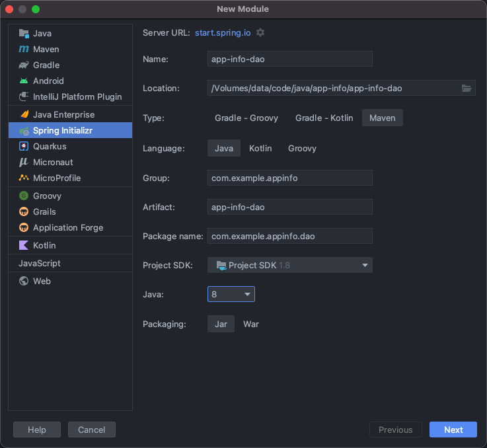487x448 pixels.
Task: Choose Groovy as the language option
Action: pos(302,148)
